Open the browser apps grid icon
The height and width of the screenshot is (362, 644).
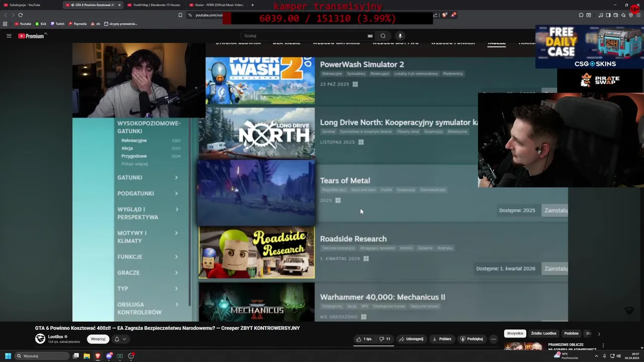5,24
